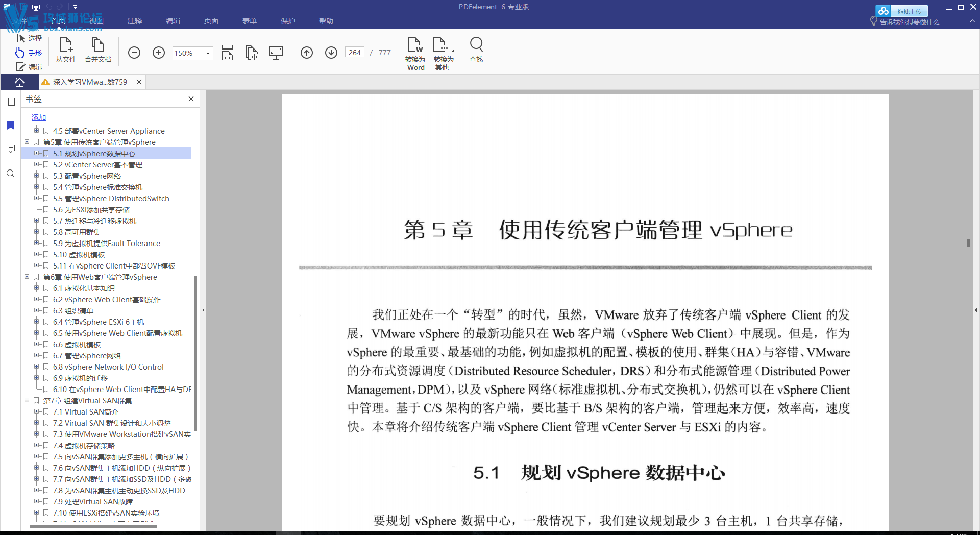Open search using the 查找 magnifier icon
Viewport: 980px width, 535px height.
point(476,51)
